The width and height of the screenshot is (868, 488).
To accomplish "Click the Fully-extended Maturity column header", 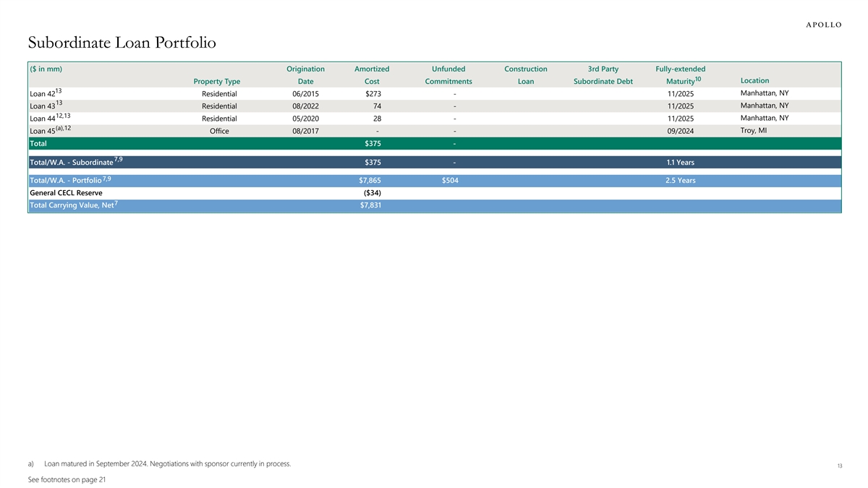I will pyautogui.click(x=680, y=75).
